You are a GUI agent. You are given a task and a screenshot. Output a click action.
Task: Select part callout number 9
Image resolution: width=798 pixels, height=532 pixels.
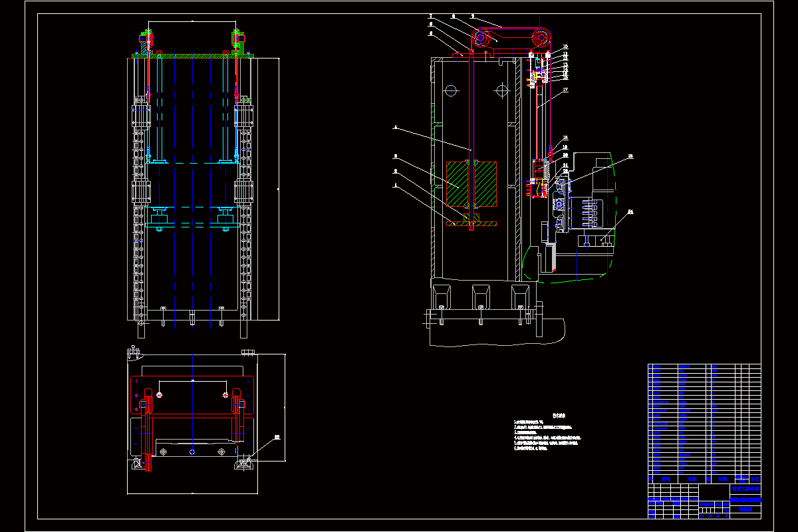pyautogui.click(x=473, y=16)
